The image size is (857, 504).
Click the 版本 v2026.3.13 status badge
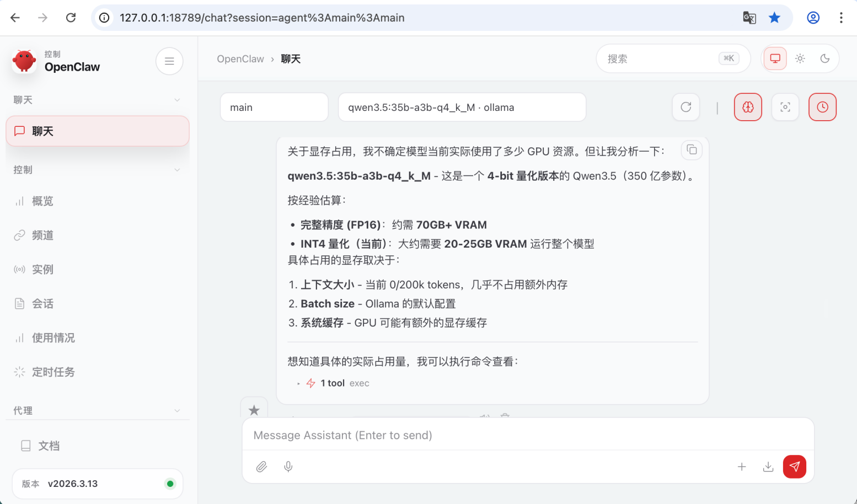coord(98,484)
